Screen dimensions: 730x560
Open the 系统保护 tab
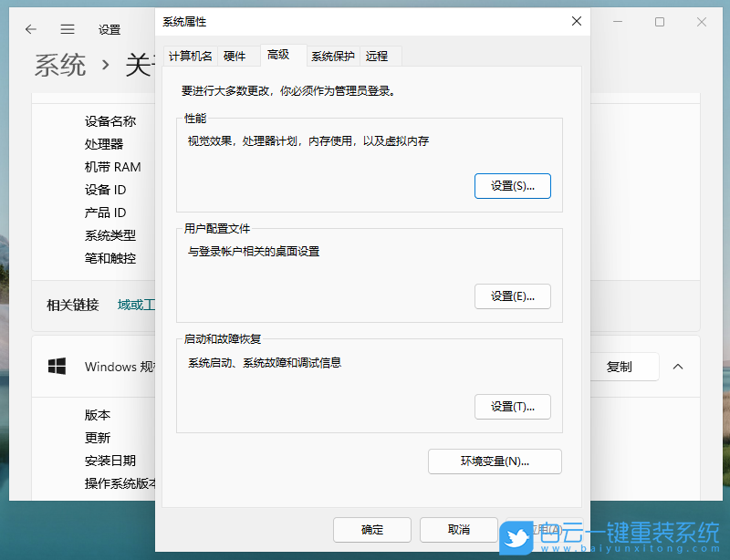[x=332, y=55]
